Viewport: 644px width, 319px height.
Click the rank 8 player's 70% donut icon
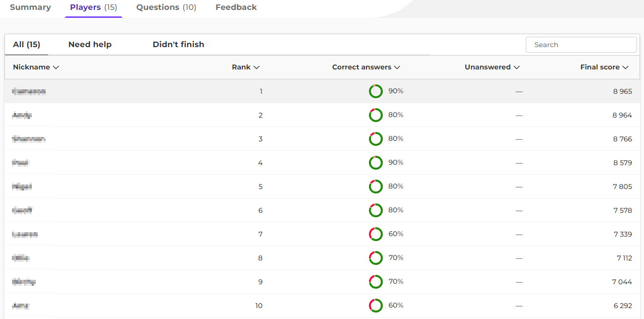(375, 258)
